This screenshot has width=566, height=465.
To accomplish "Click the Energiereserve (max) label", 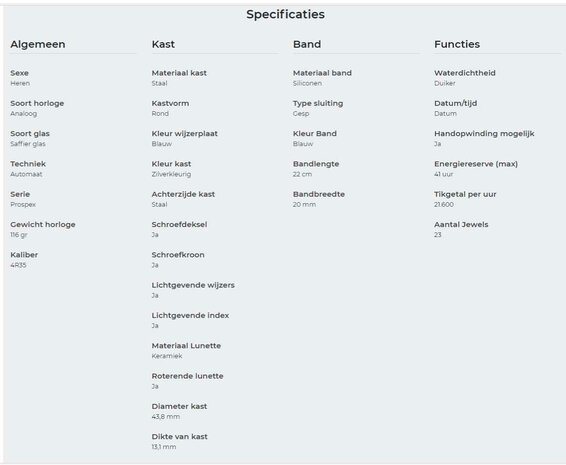I will [x=476, y=164].
